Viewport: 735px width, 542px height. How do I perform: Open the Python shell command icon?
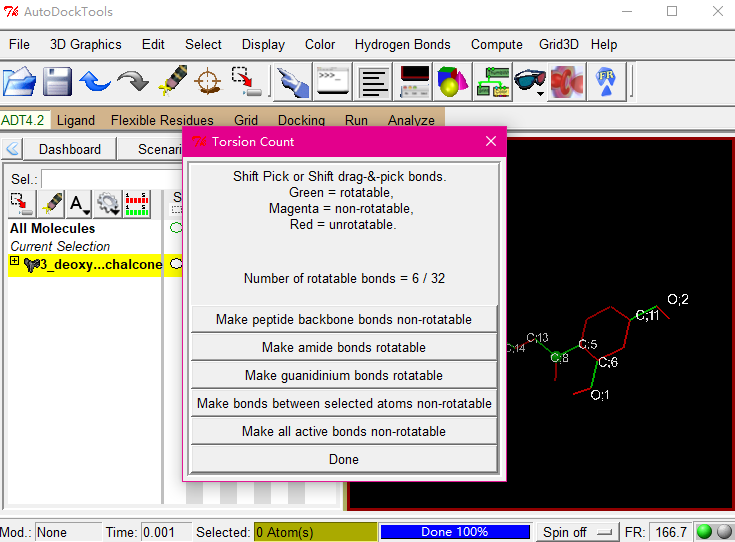332,81
